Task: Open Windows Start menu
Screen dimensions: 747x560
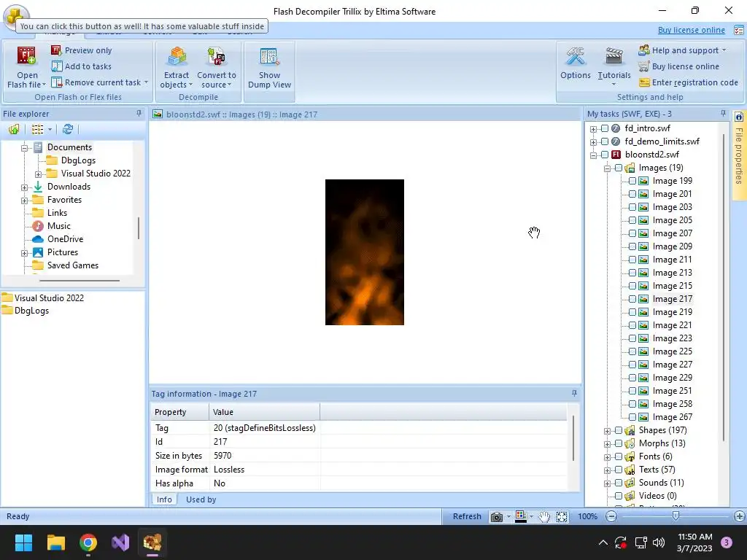Action: (23, 542)
